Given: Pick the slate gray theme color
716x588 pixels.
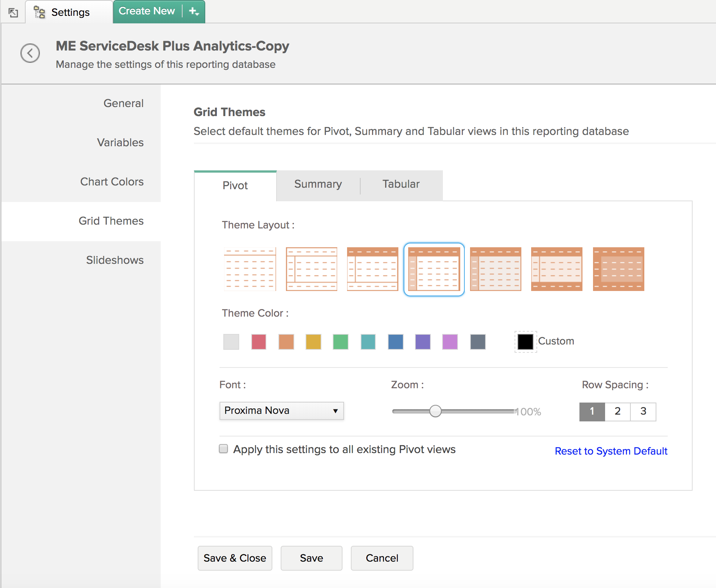Looking at the screenshot, I should point(478,342).
